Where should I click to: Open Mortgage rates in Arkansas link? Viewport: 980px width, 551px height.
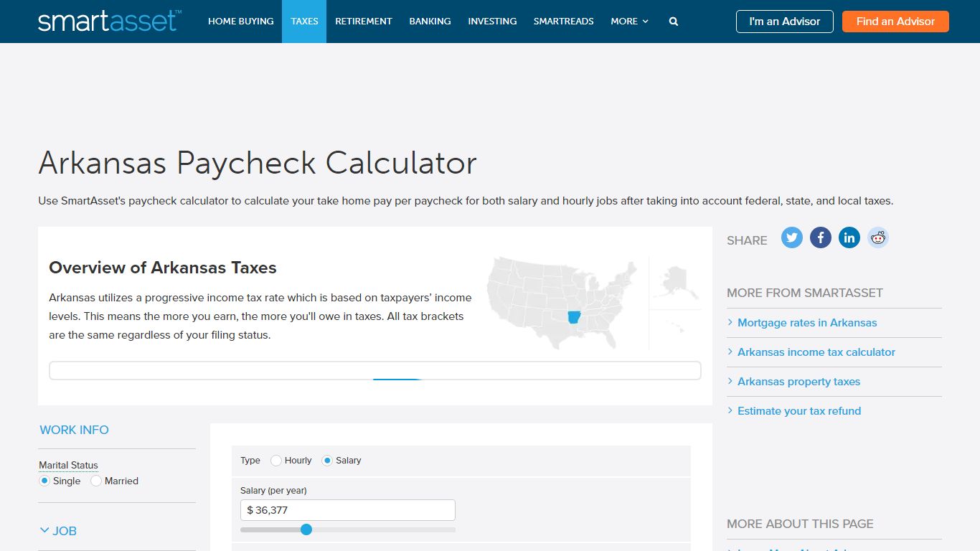coord(807,323)
